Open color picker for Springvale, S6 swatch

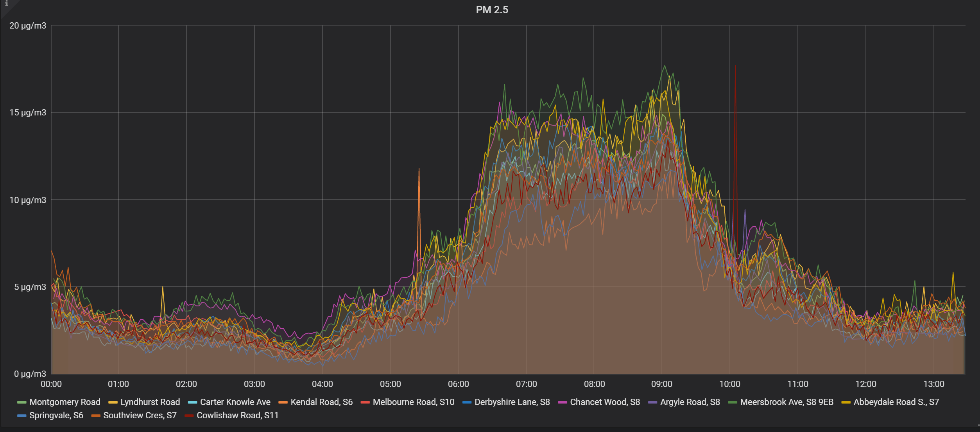pos(22,416)
